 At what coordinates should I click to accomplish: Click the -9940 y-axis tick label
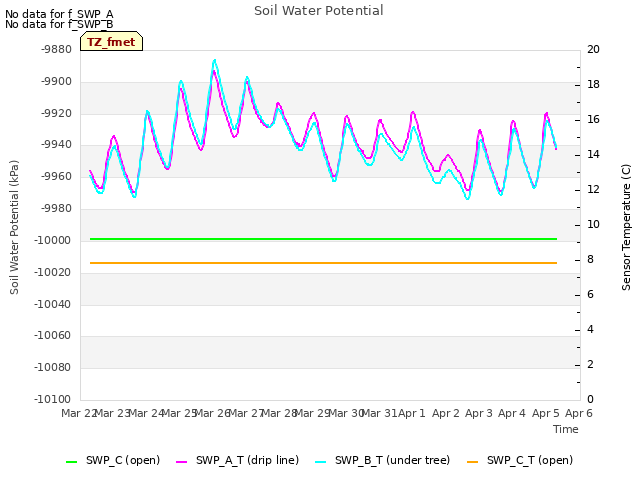(x=56, y=144)
